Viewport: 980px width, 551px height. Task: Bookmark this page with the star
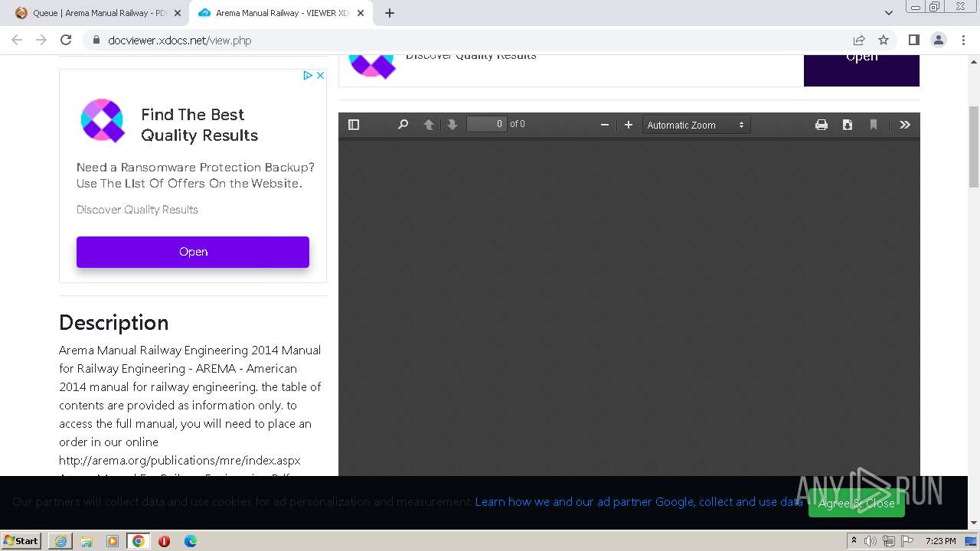(884, 40)
